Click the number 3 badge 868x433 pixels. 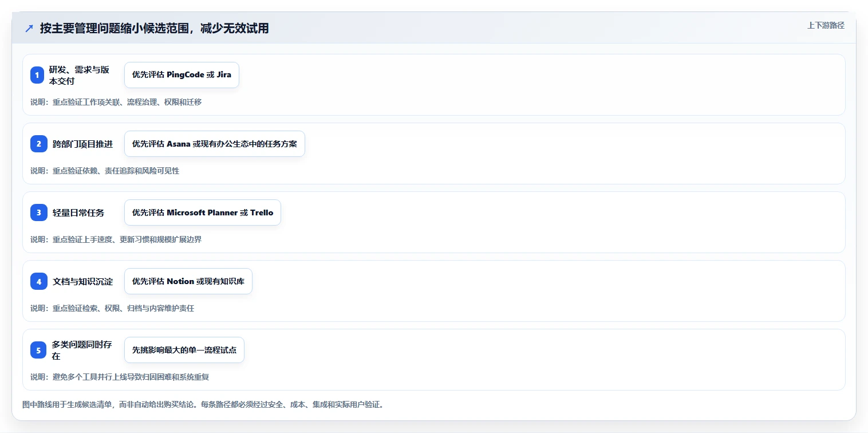pos(39,212)
